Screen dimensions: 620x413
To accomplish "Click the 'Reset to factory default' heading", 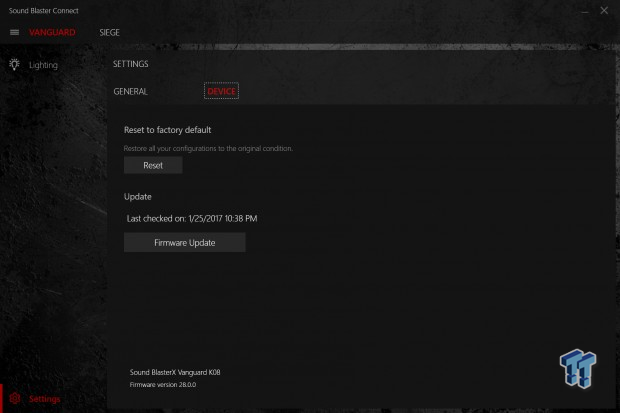I will [x=168, y=130].
